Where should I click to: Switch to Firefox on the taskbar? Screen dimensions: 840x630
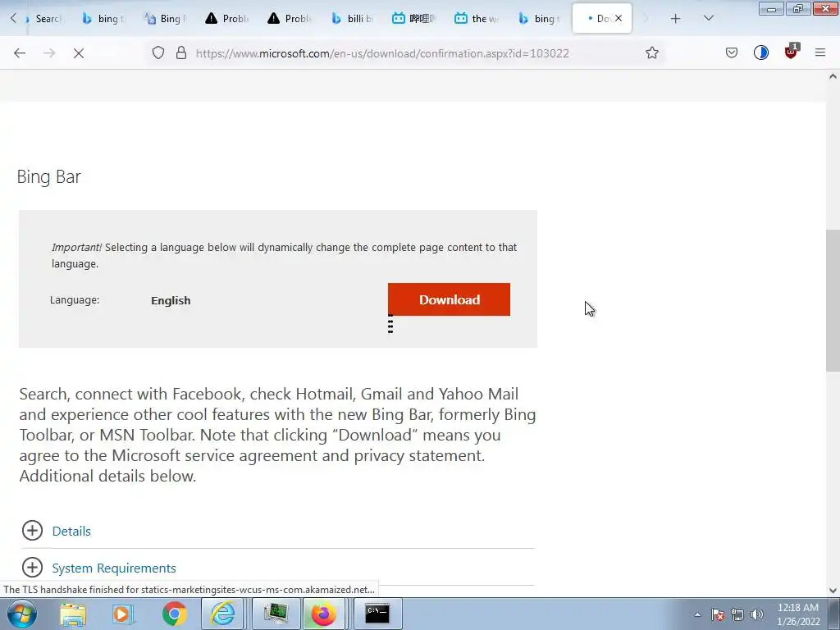coord(323,614)
